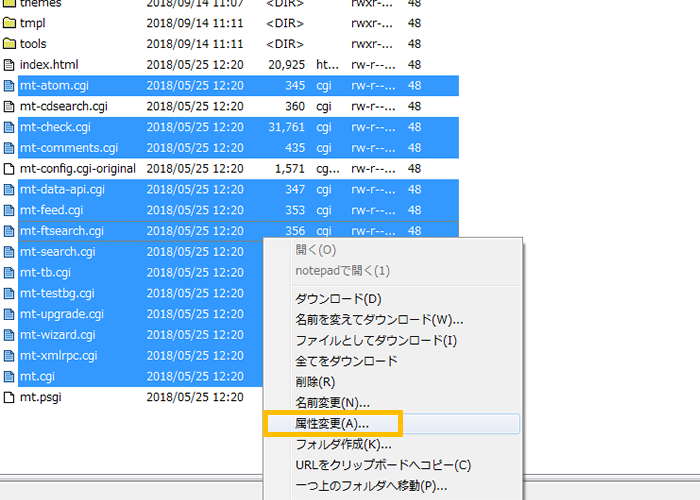
Task: Select mt-search.cgi file name
Action: point(58,252)
